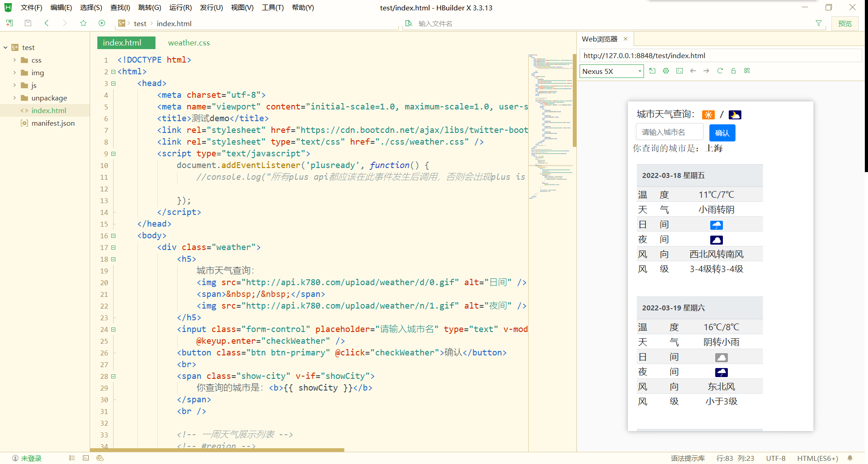Fold the weather div on line 17
The image size is (868, 464).
click(113, 247)
